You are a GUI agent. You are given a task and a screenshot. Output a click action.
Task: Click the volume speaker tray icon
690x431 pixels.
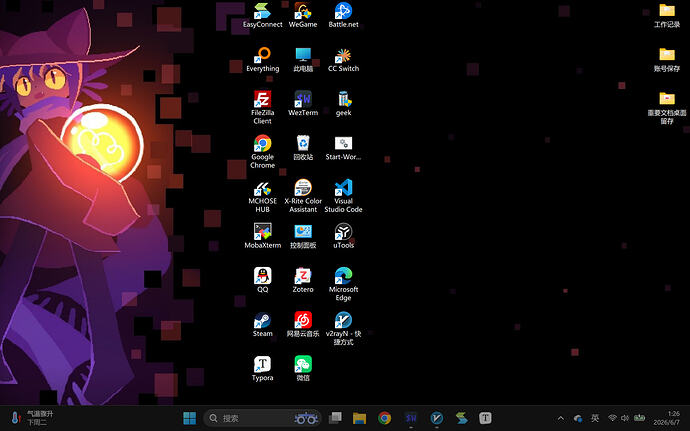(x=625, y=418)
